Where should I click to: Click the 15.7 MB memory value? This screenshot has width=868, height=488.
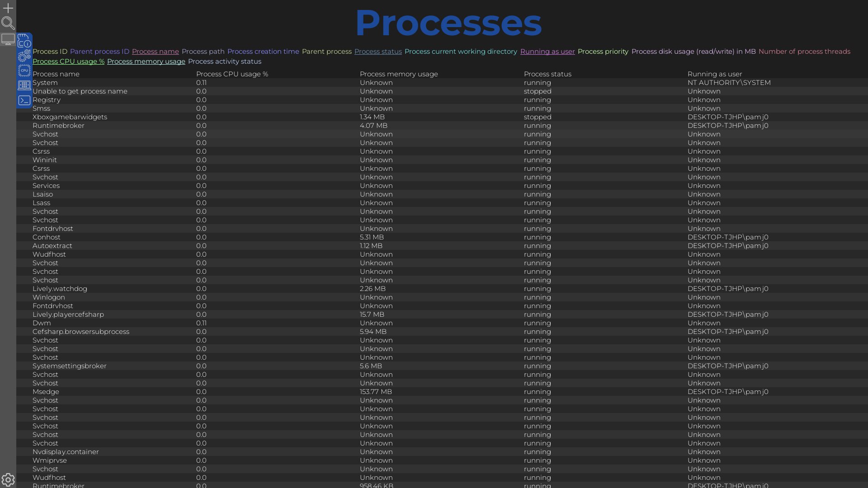372,314
